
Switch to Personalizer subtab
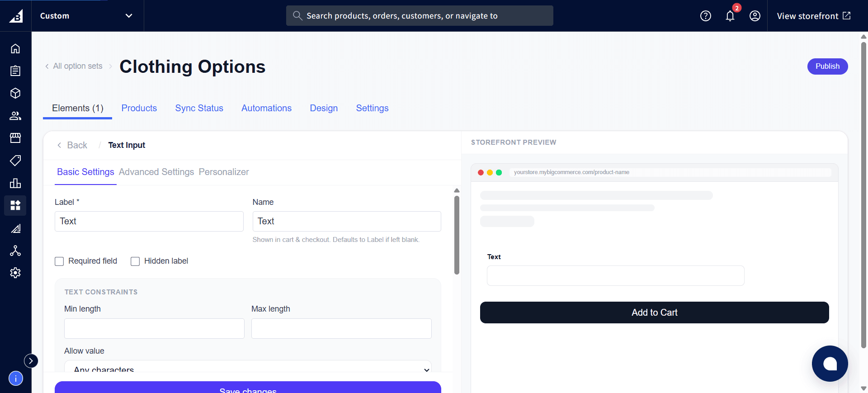coord(224,172)
